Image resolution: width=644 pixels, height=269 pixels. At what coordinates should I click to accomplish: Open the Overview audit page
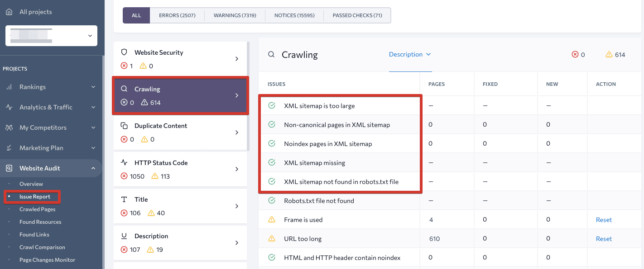coord(31,184)
